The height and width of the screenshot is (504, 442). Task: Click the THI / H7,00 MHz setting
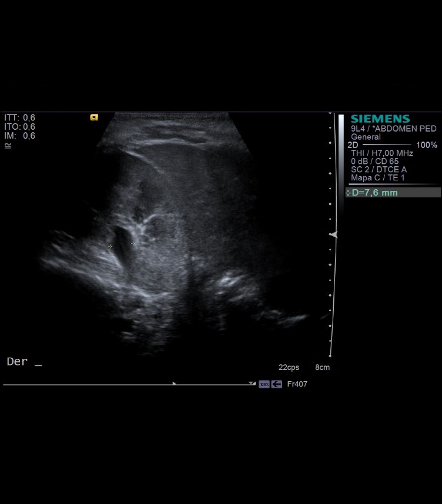382,153
